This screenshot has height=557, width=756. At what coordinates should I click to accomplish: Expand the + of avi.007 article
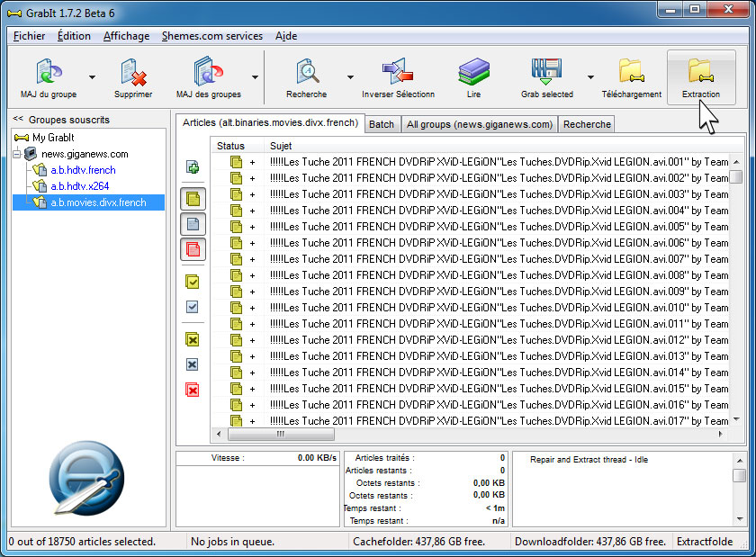(x=252, y=259)
